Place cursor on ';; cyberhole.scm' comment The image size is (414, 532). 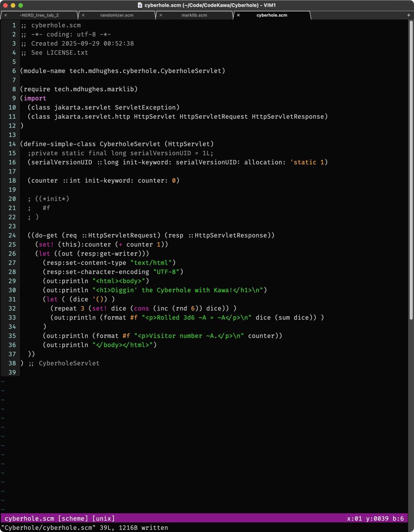[50, 25]
